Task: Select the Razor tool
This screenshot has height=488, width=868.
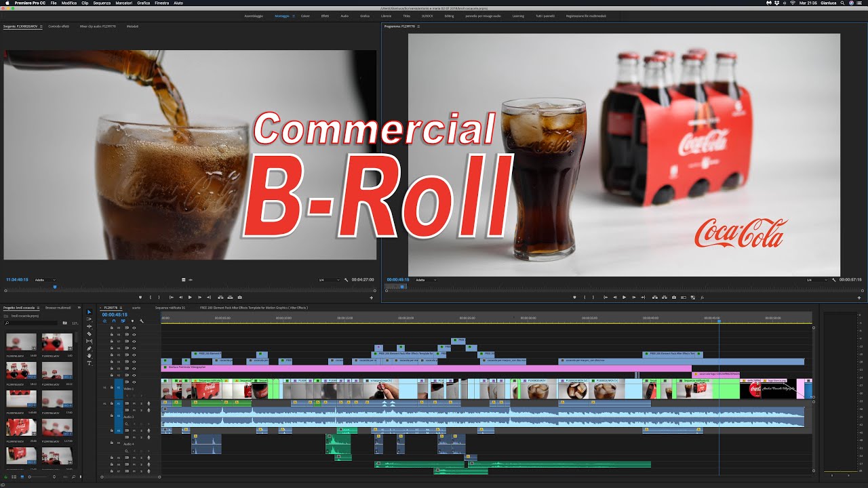Action: pyautogui.click(x=89, y=334)
